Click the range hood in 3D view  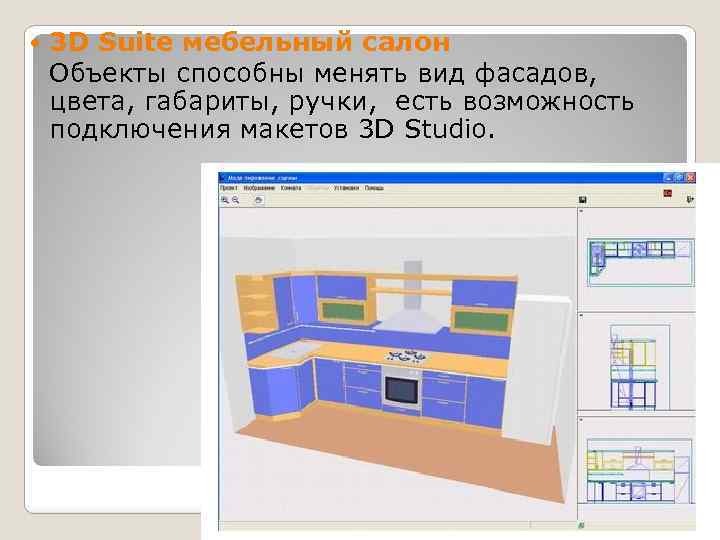pos(412,298)
